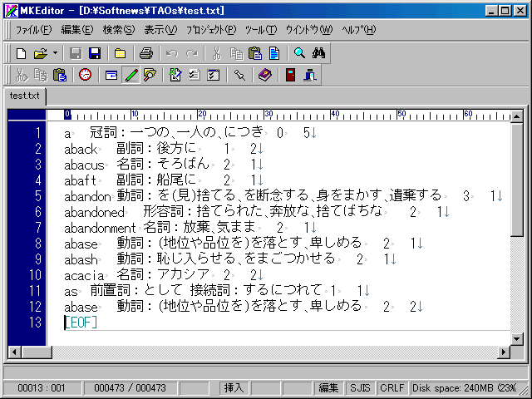Click the checklist page icon
This screenshot has width=532, height=399.
(195, 75)
